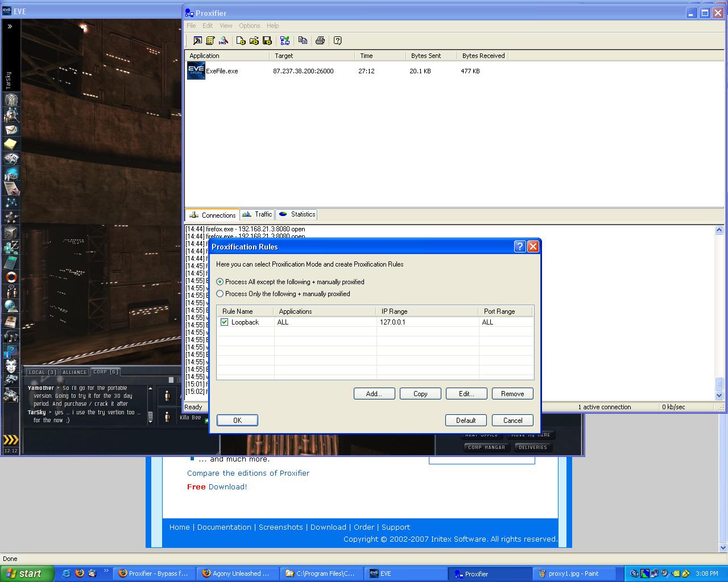Click the lifebuoy help icon in EVE sidebar
728x582 pixels.
tap(11, 277)
